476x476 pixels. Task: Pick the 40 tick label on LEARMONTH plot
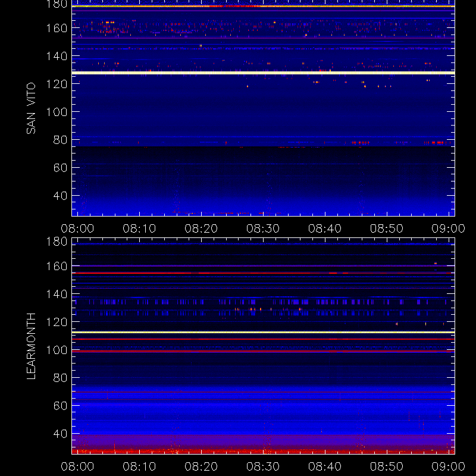coord(60,434)
